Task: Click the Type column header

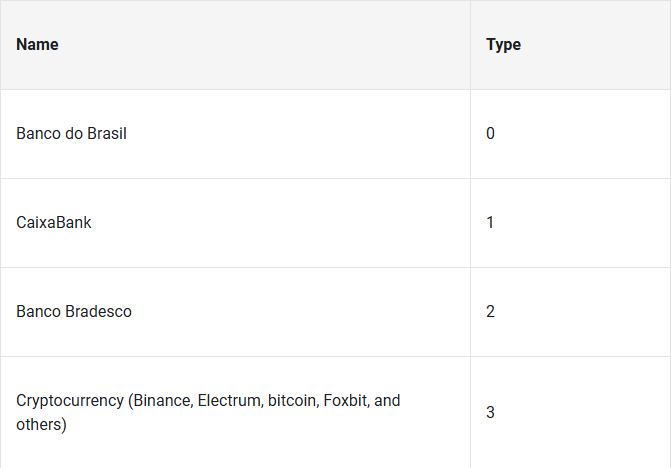Action: [503, 44]
